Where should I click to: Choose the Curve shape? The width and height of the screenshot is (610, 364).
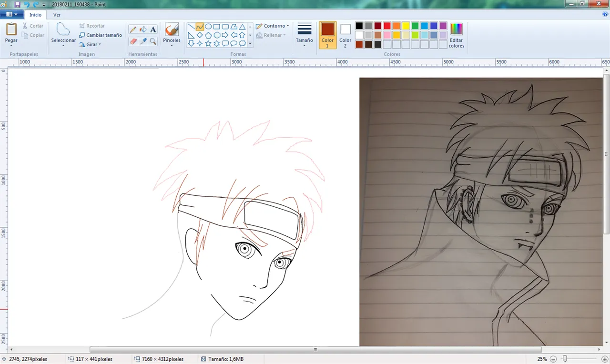200,27
